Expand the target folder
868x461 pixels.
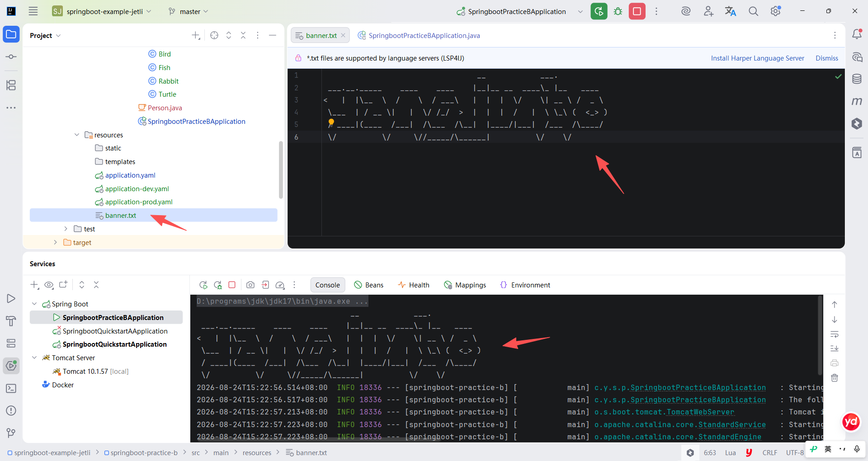point(55,242)
